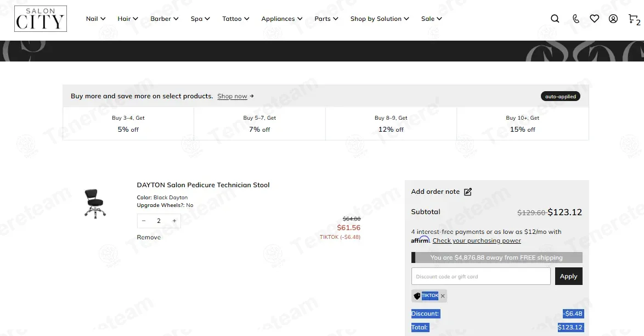
Task: Click the Color: Black Dayton text
Action: click(162, 198)
